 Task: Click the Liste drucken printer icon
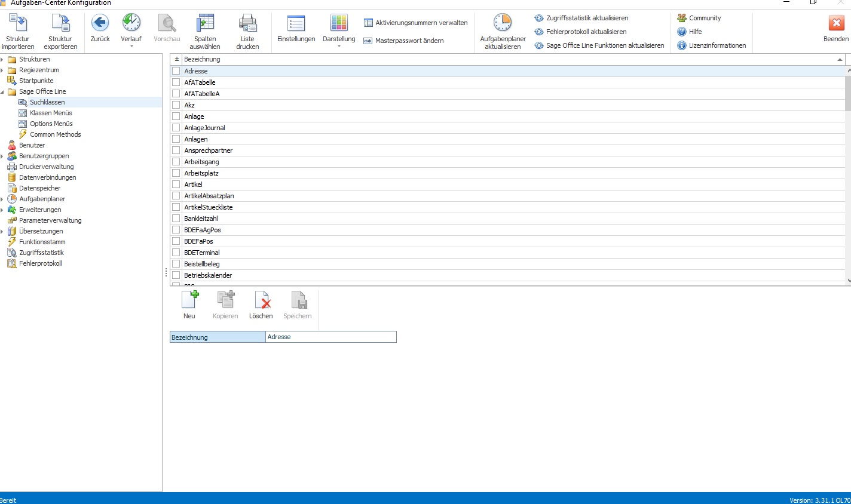click(x=247, y=23)
